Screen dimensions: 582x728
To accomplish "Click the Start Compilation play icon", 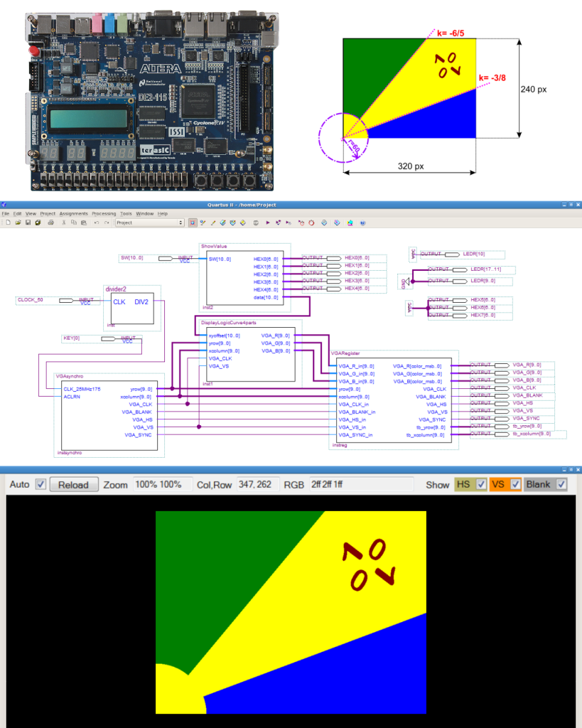I will [267, 223].
